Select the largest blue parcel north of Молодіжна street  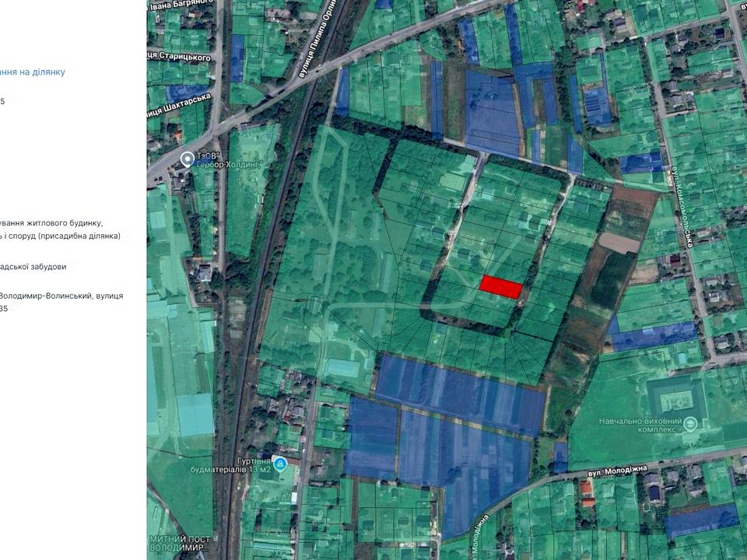pyautogui.click(x=459, y=393)
